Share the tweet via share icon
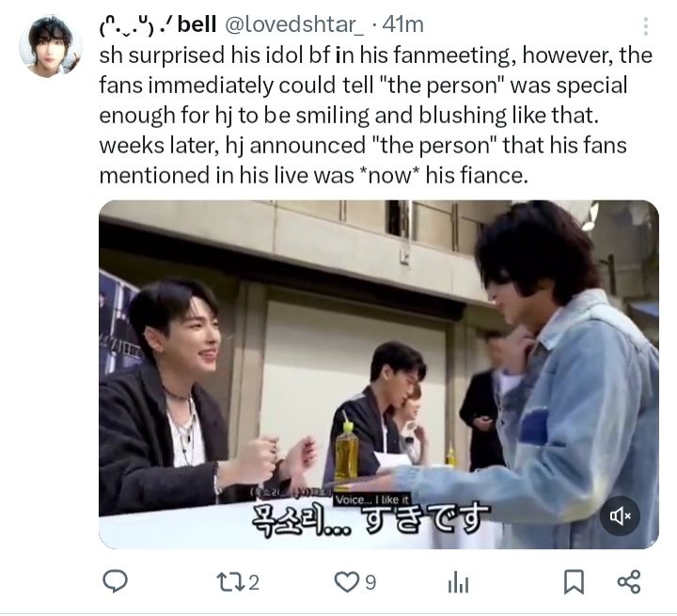The height and width of the screenshot is (616, 677). tap(629, 581)
